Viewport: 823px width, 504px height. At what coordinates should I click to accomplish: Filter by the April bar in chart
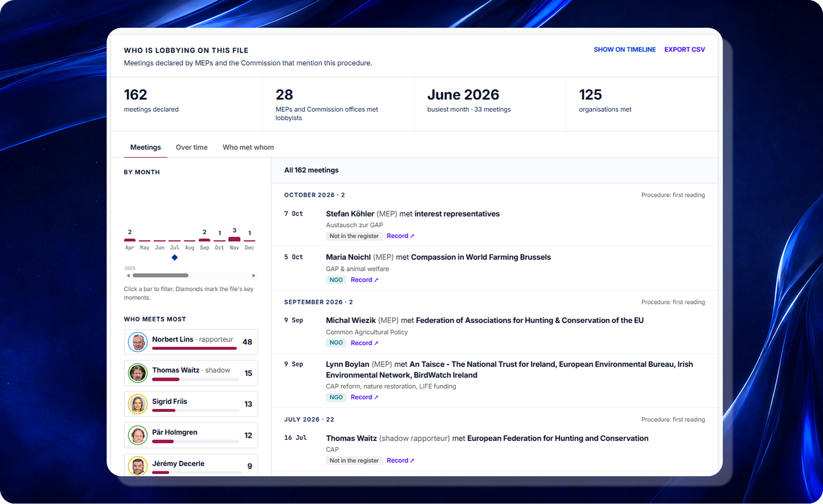[130, 240]
